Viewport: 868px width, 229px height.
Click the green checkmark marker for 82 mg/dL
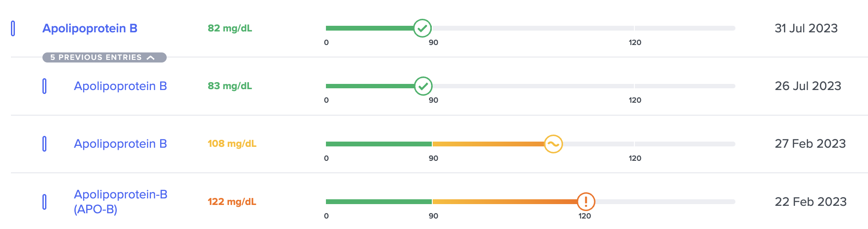coord(423,28)
